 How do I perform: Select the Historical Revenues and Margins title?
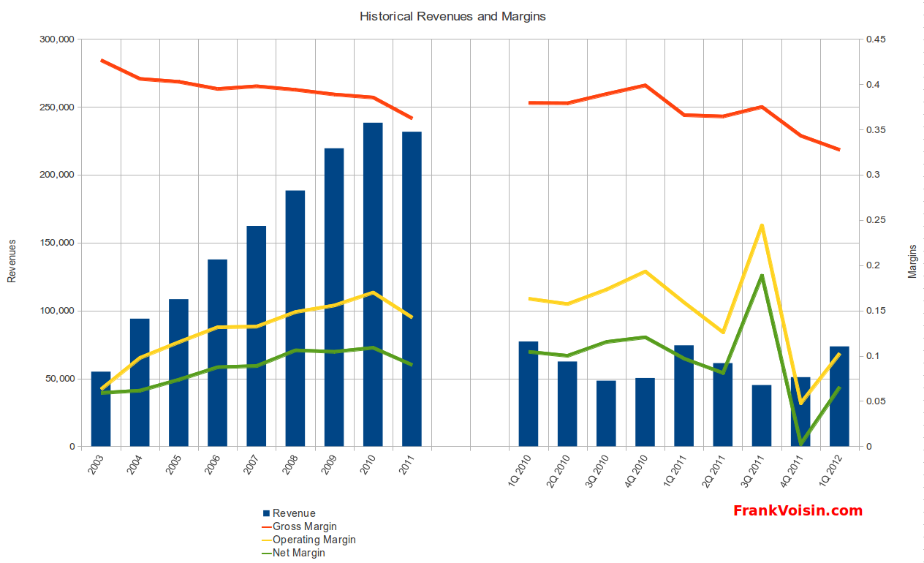click(452, 16)
